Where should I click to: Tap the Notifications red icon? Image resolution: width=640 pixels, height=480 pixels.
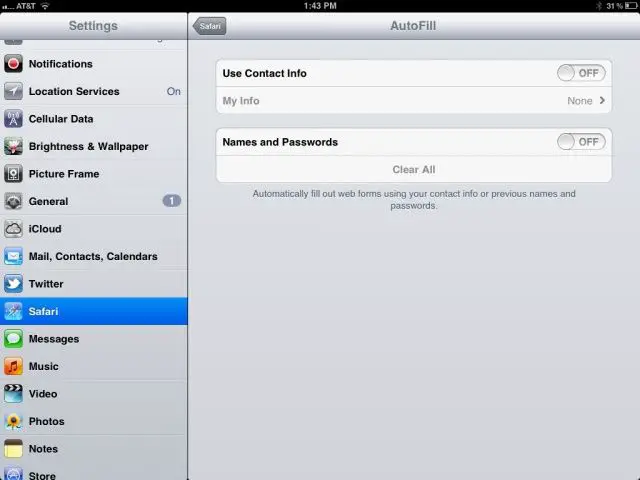[x=13, y=64]
